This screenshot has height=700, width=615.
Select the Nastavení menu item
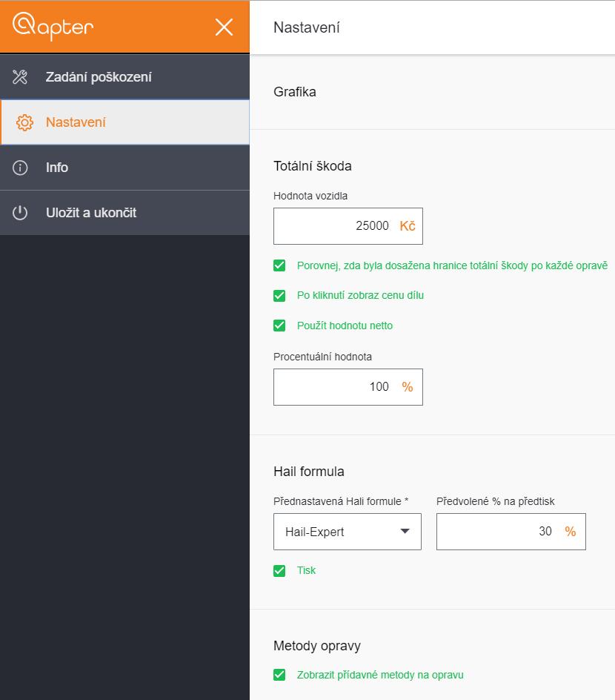125,122
